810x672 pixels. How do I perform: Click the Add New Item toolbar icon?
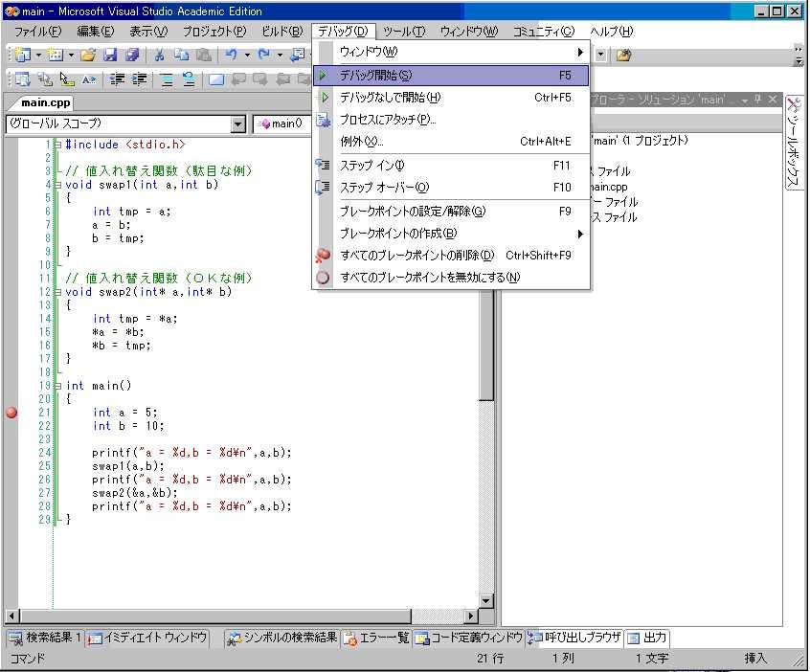pos(56,55)
